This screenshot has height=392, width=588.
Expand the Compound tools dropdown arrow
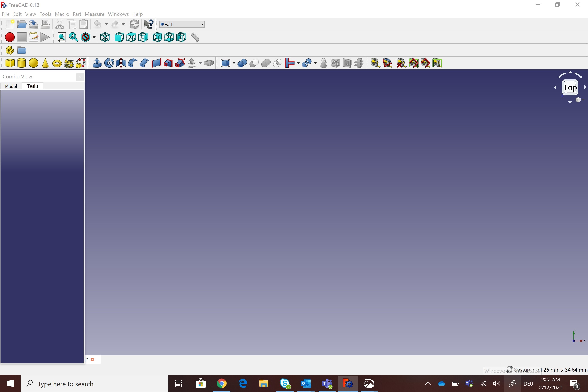(x=234, y=63)
